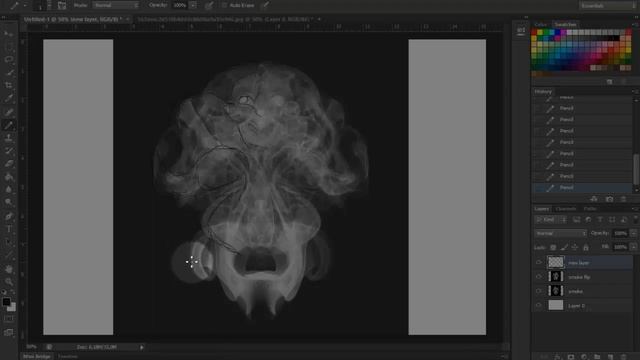
Task: Select the Hand tool
Action: [x=9, y=269]
